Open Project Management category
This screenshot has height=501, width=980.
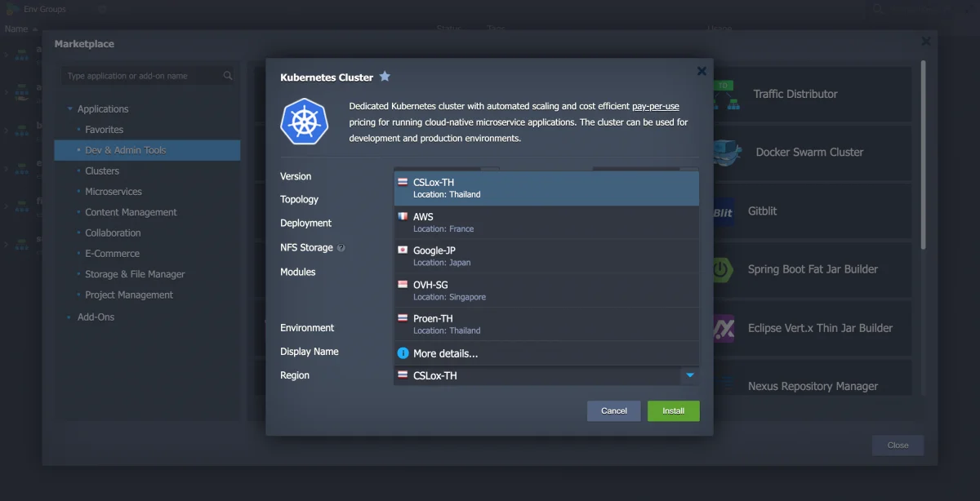pyautogui.click(x=129, y=295)
